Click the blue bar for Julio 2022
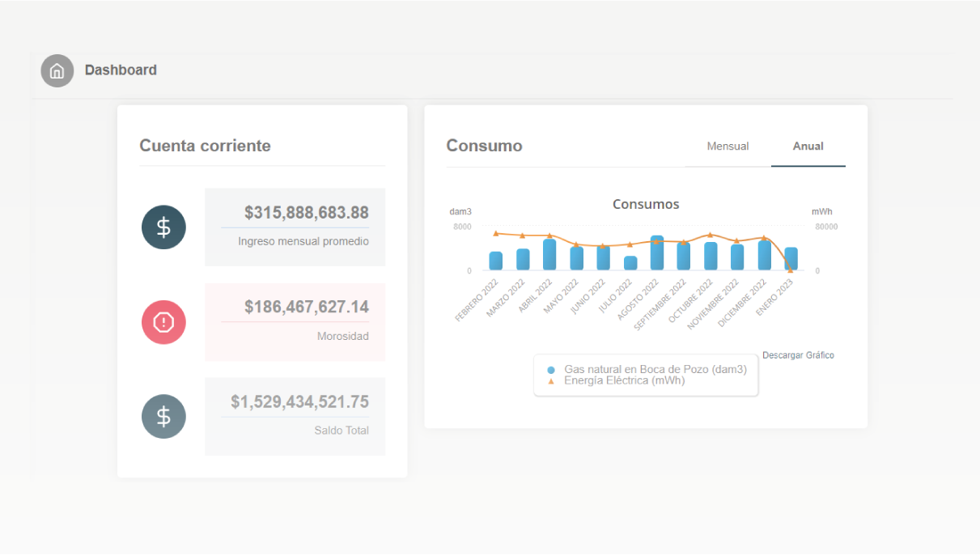 (x=630, y=263)
